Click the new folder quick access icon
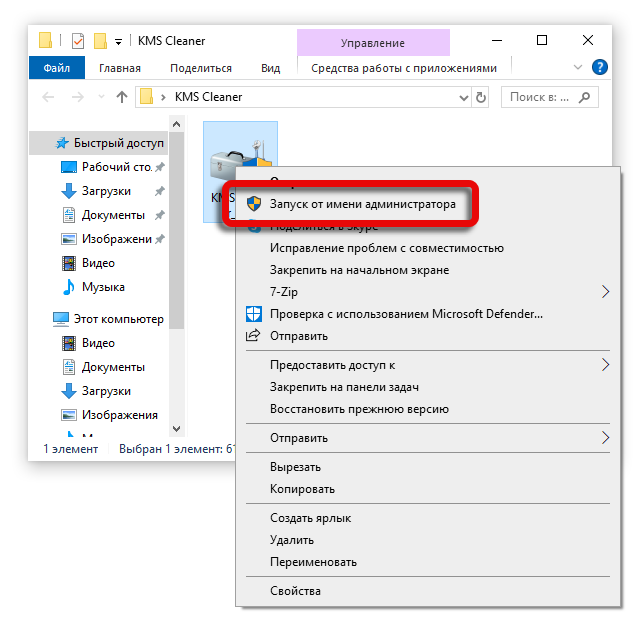The width and height of the screenshot is (634, 618). [100, 41]
